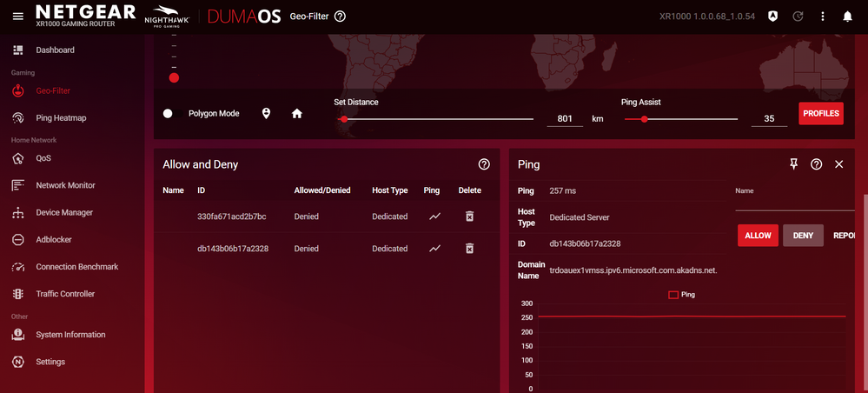Click the map pin location icon

tap(266, 113)
